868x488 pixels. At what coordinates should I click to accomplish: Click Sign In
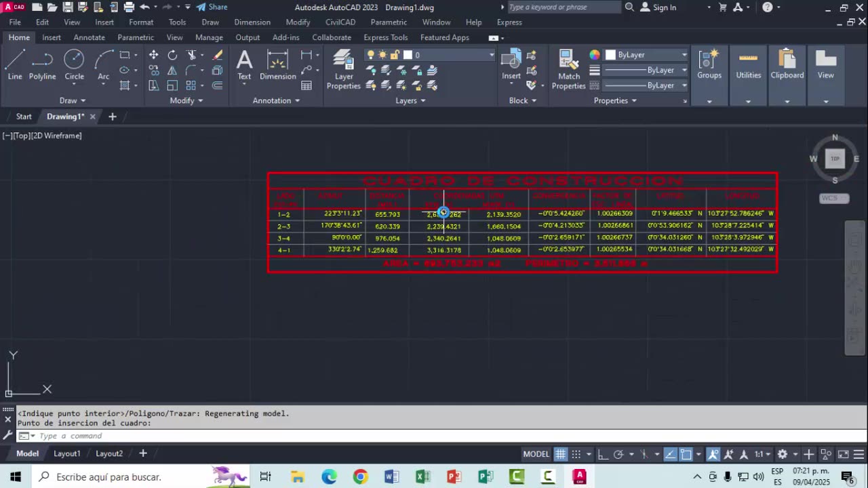[x=658, y=7]
